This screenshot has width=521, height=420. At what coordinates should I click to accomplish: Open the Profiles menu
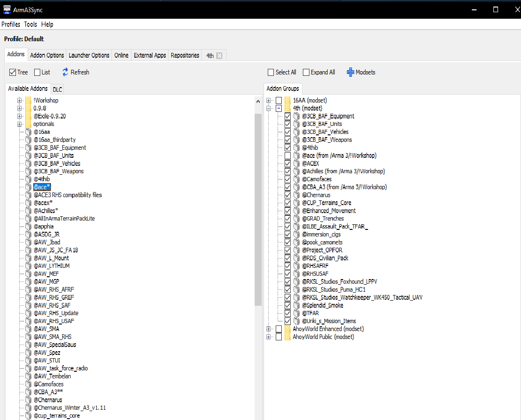click(x=11, y=24)
